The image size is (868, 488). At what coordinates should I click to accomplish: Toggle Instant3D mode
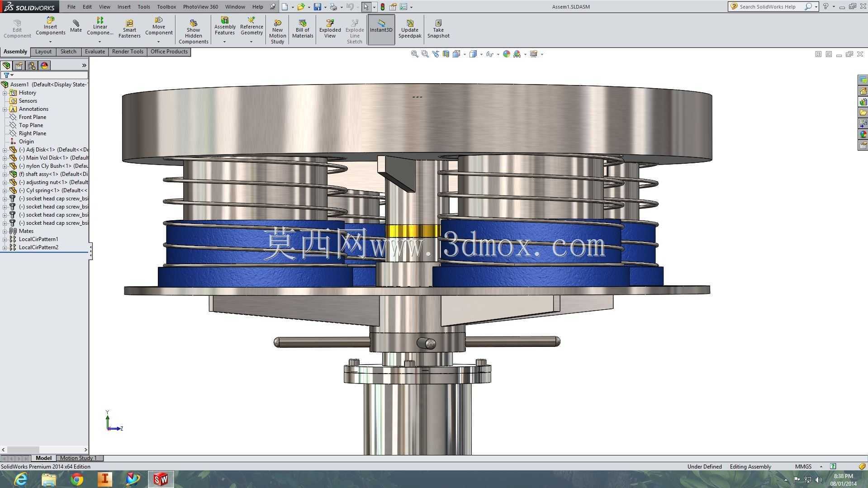coord(381,29)
